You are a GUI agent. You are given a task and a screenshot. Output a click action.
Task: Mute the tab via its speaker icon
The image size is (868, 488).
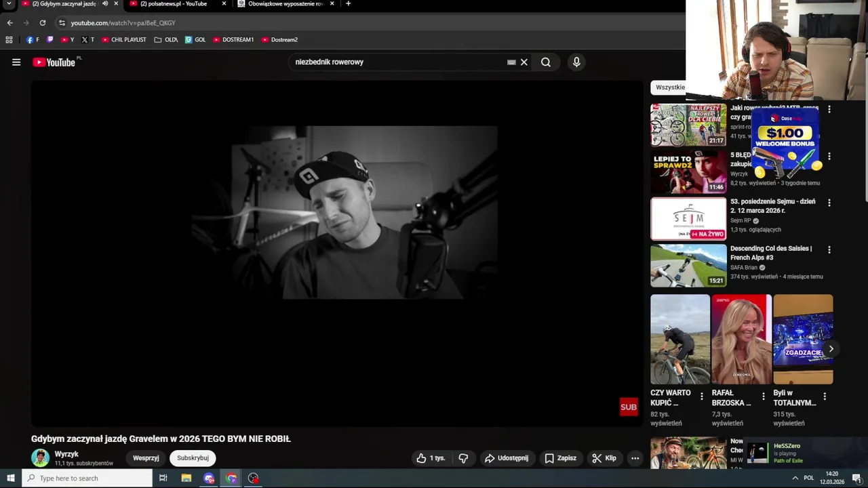click(105, 3)
